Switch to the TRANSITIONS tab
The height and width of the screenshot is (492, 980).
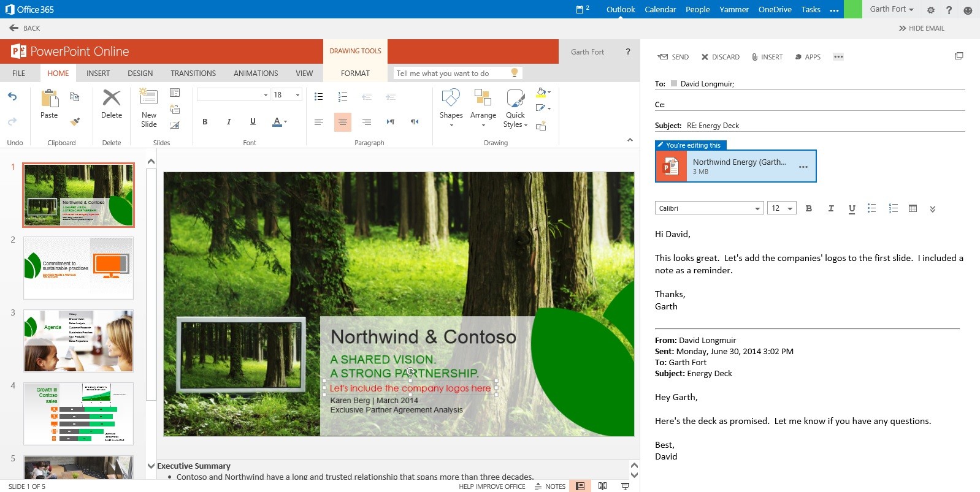point(193,73)
